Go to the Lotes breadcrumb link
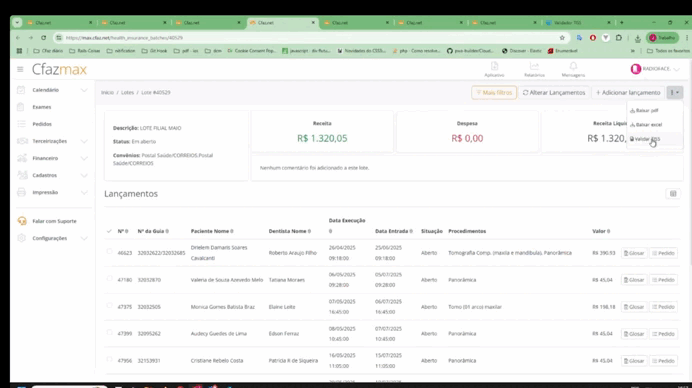 tap(128, 93)
